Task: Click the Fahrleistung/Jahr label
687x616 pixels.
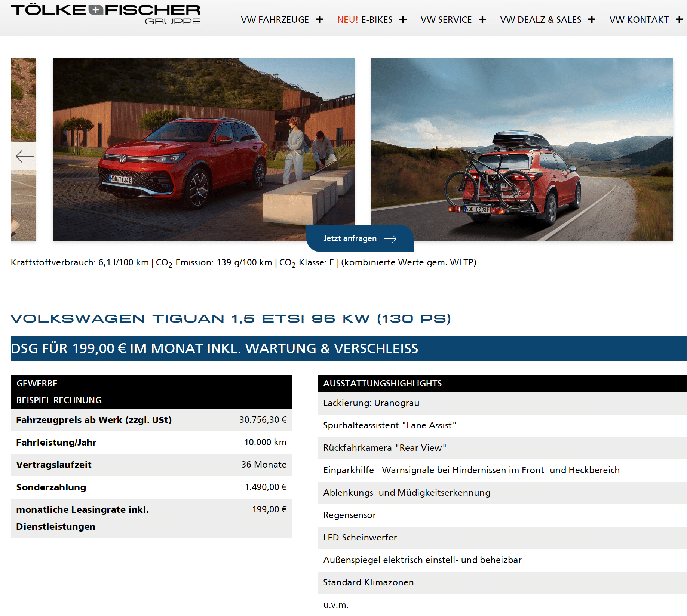Action: click(x=56, y=443)
